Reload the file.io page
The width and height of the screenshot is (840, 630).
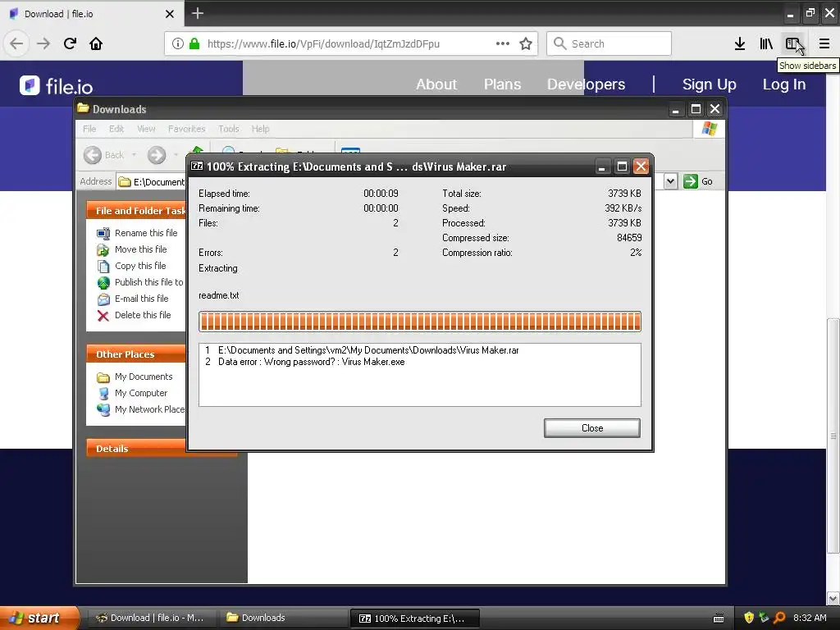70,44
